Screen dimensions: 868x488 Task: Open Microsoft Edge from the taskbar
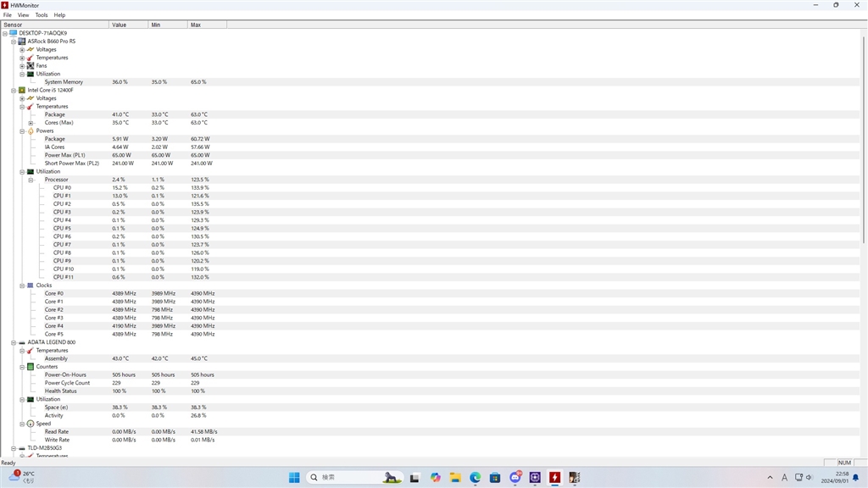coord(475,478)
